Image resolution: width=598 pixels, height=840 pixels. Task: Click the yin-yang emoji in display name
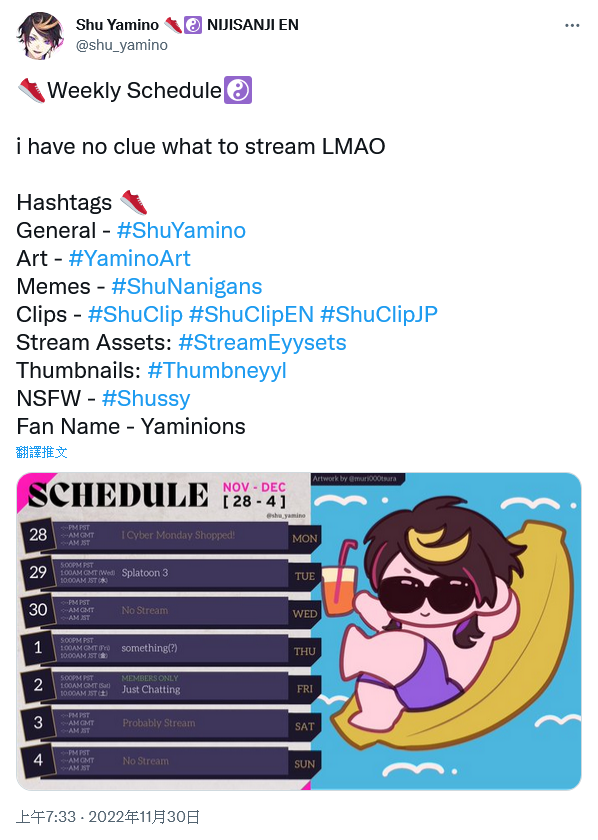[193, 25]
